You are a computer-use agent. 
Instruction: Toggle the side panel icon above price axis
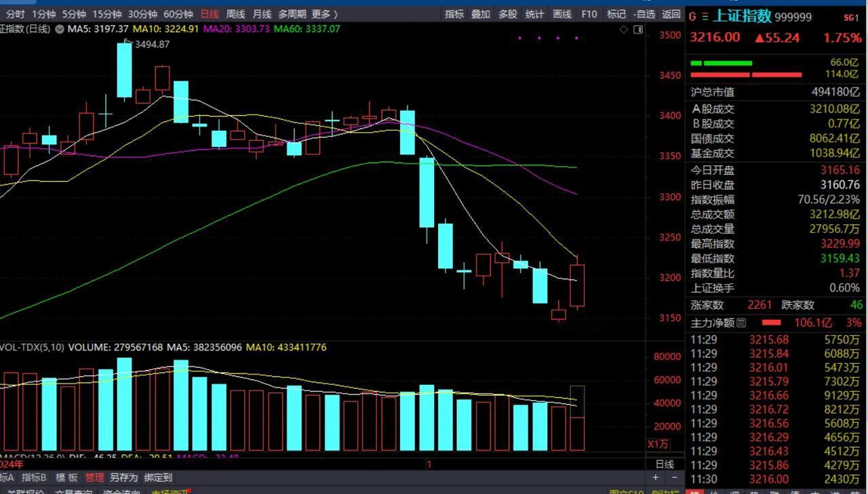click(638, 29)
